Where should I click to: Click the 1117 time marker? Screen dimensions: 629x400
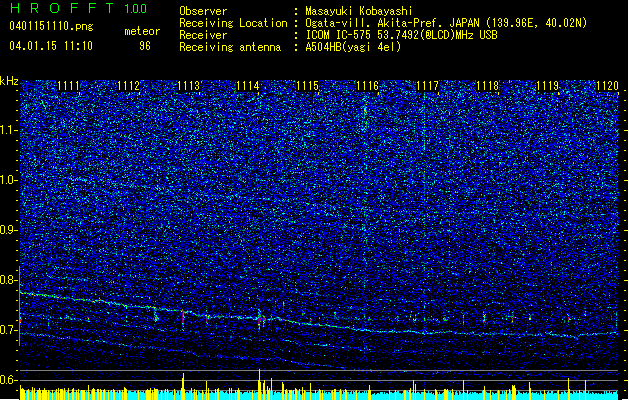pyautogui.click(x=428, y=85)
